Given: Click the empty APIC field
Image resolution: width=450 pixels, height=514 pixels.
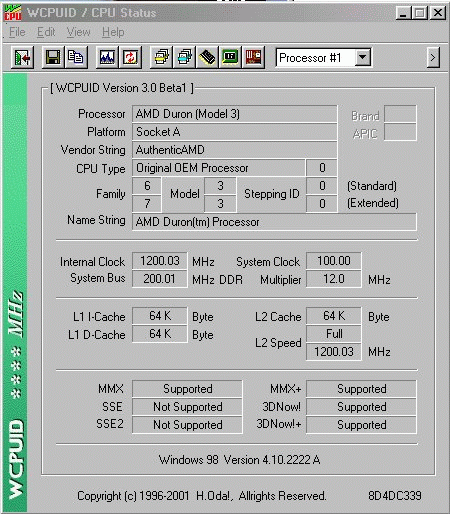Looking at the screenshot, I should tap(400, 132).
